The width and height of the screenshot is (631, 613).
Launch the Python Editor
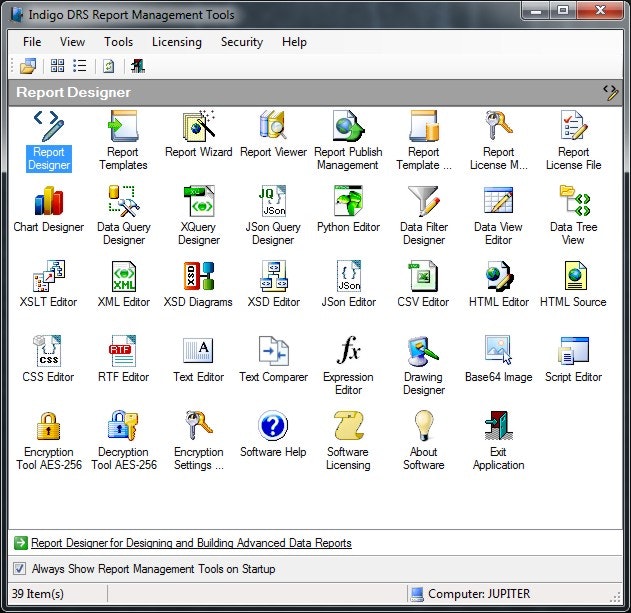pyautogui.click(x=348, y=209)
